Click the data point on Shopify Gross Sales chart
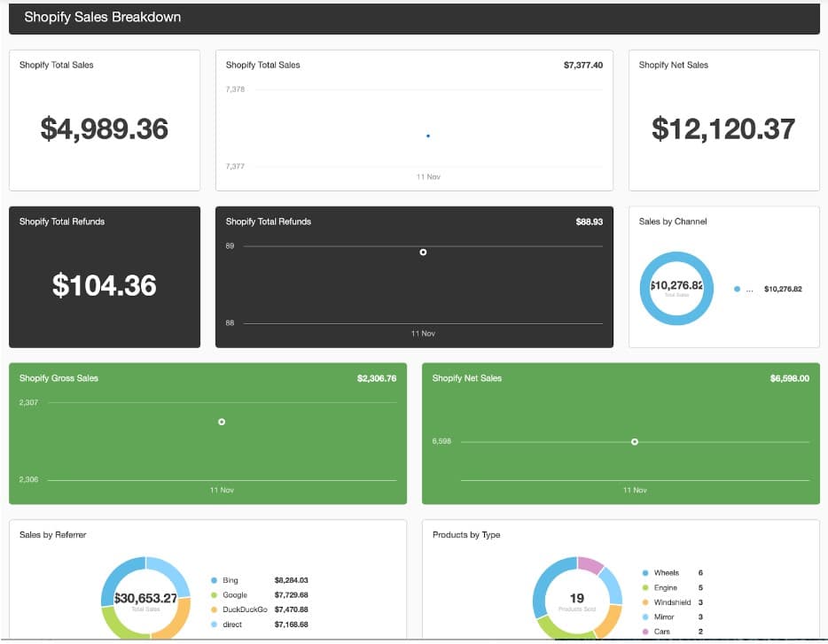 (x=221, y=423)
